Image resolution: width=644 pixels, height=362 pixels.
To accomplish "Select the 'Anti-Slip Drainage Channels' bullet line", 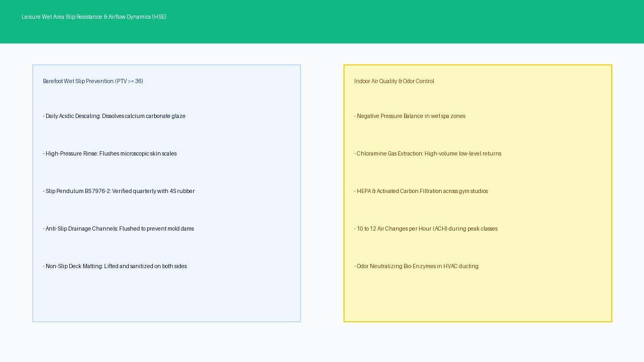I will (119, 228).
